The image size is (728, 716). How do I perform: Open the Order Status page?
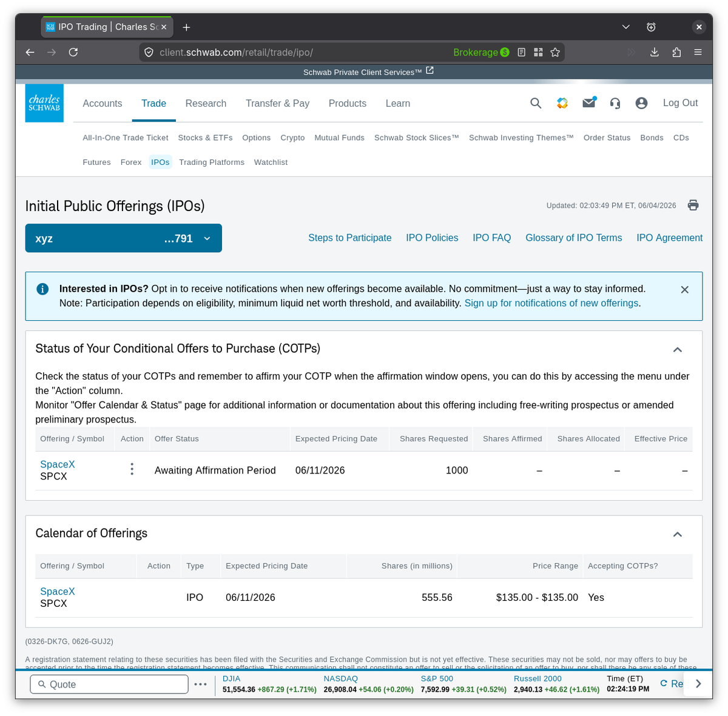click(x=607, y=138)
